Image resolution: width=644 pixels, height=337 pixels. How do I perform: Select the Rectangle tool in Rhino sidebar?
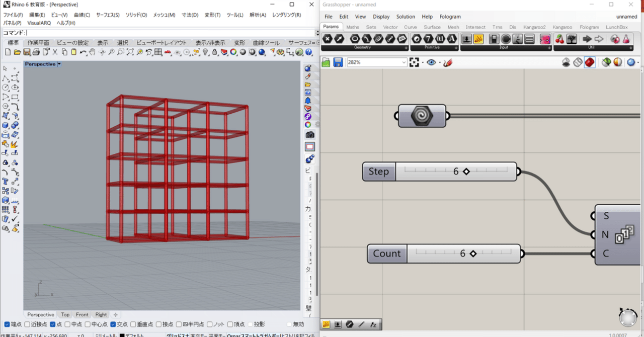15,97
